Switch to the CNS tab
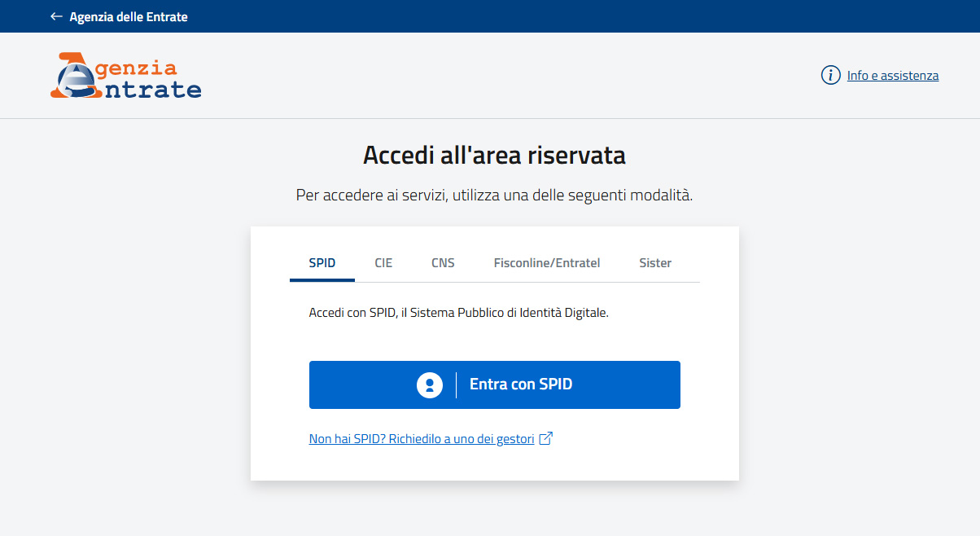 click(x=443, y=263)
